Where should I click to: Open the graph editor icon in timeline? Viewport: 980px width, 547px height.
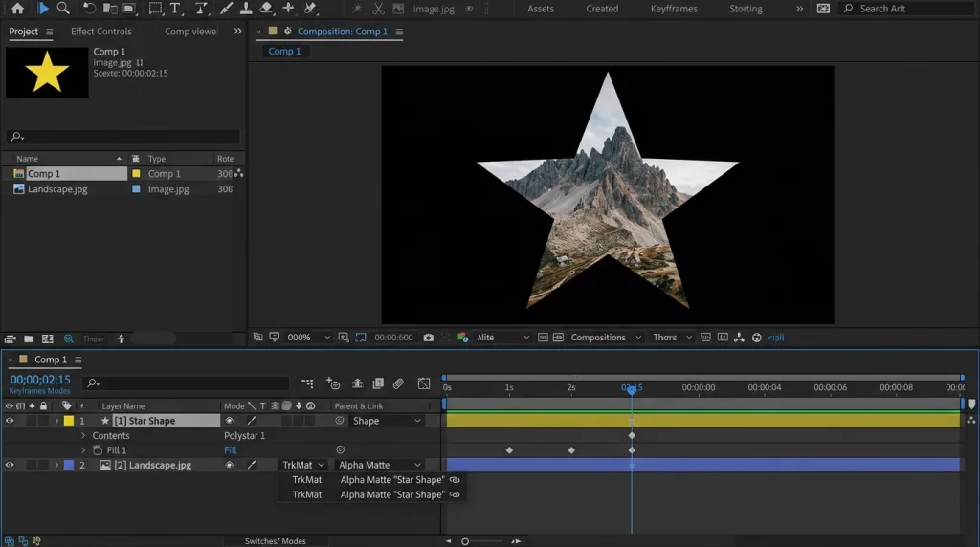click(x=424, y=383)
